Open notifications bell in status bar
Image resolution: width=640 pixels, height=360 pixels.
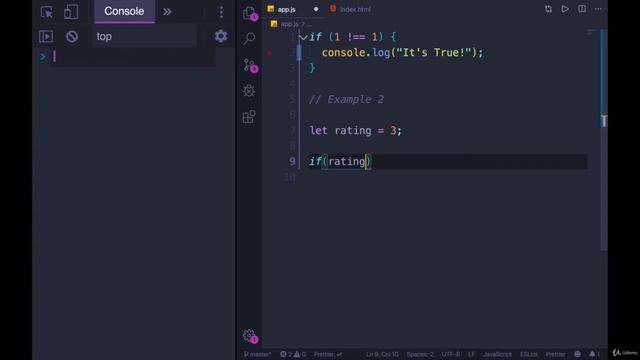(594, 354)
